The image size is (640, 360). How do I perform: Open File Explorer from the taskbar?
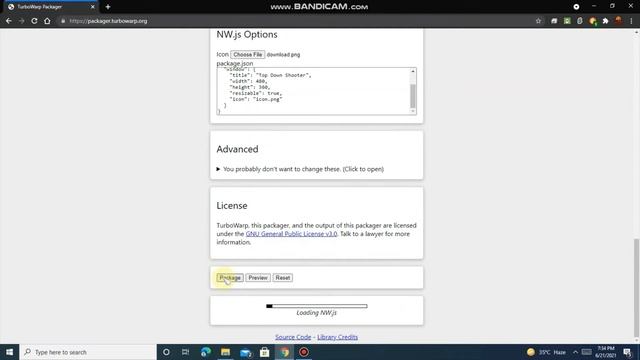(225, 352)
